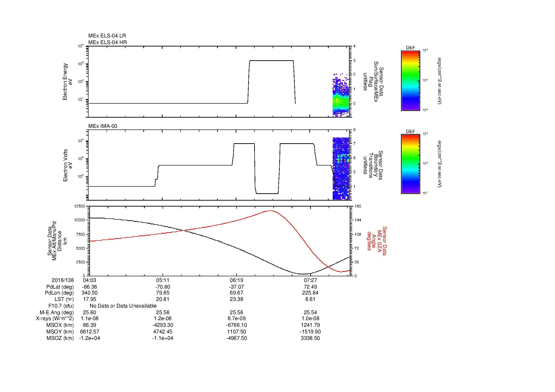Image resolution: width=555 pixels, height=392 pixels.
Task: Click MSOX value '-6766.10'
Action: pos(236,325)
